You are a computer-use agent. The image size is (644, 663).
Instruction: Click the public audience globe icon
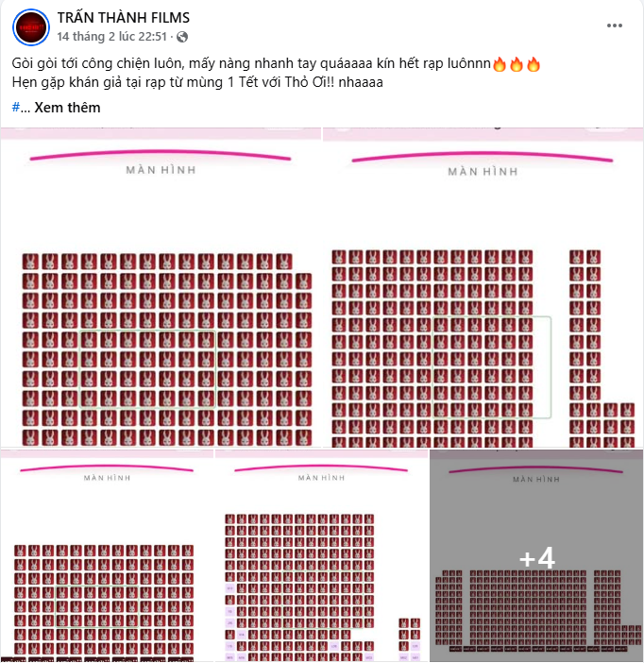click(x=182, y=37)
